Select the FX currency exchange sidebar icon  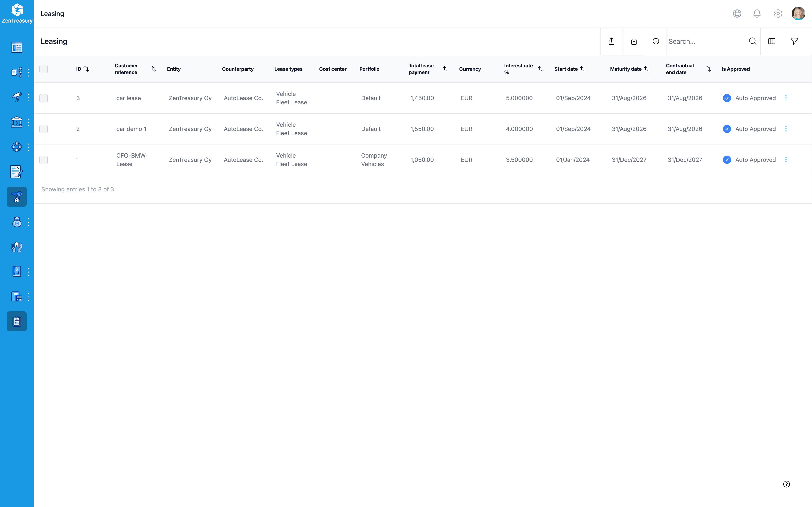pyautogui.click(x=16, y=147)
